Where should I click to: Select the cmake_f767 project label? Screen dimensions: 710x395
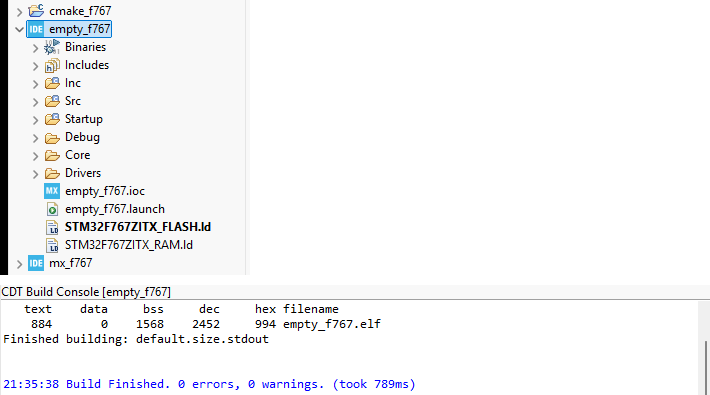click(80, 11)
